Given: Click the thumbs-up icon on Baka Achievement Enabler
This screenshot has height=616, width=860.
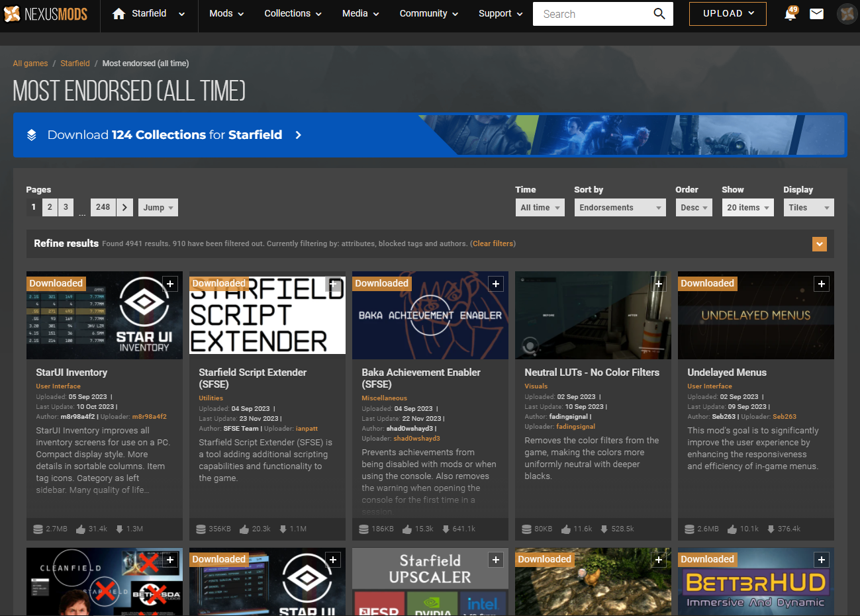Looking at the screenshot, I should tap(407, 529).
